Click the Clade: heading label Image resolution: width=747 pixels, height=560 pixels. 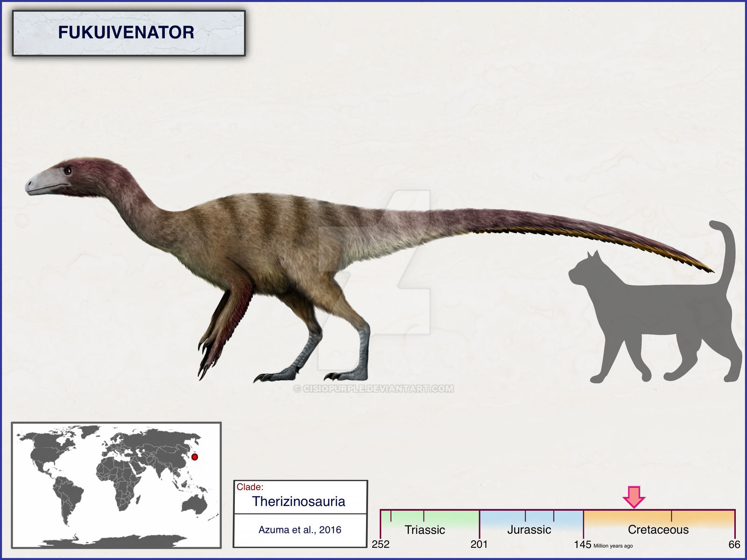[x=250, y=487]
